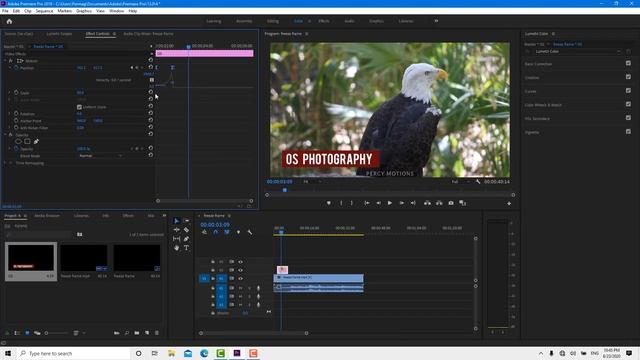Create 4-point polygon mask under Opacity
Screen dimensions: 640x360
[27, 142]
